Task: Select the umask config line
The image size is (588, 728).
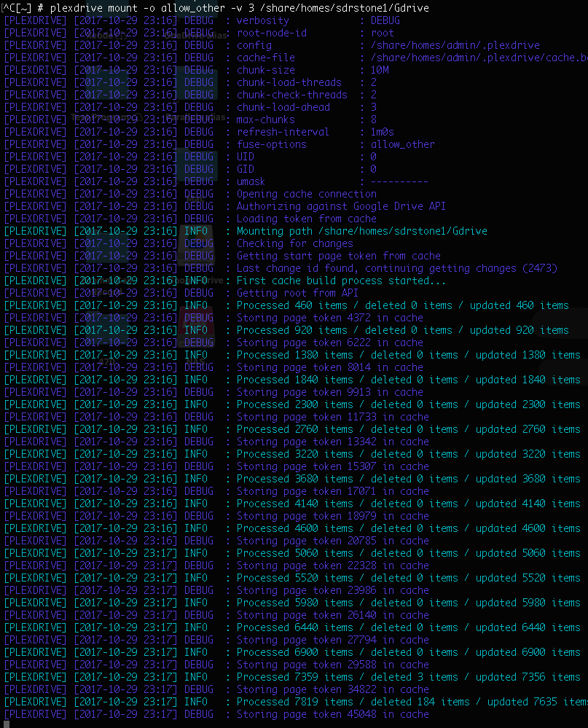Action: coord(251,181)
